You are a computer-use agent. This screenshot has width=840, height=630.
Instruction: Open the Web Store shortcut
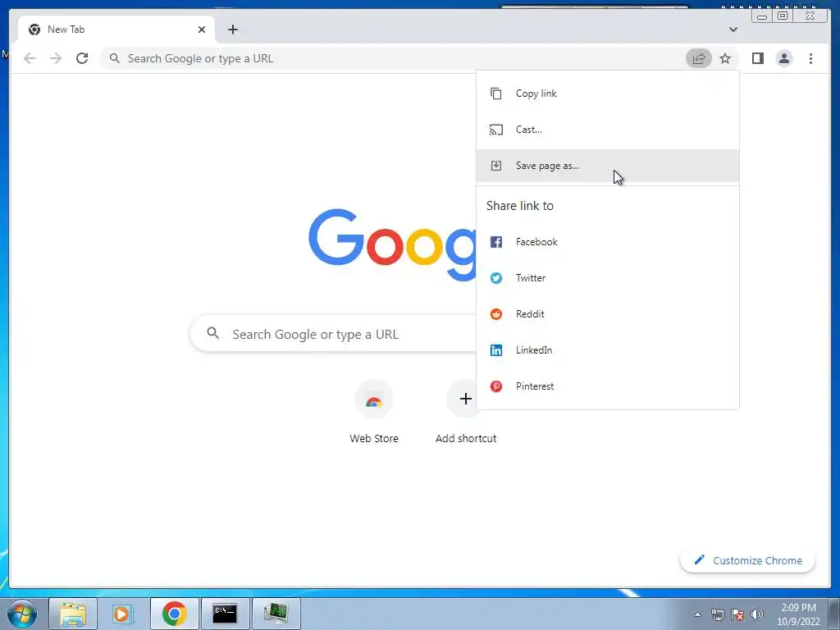374,413
